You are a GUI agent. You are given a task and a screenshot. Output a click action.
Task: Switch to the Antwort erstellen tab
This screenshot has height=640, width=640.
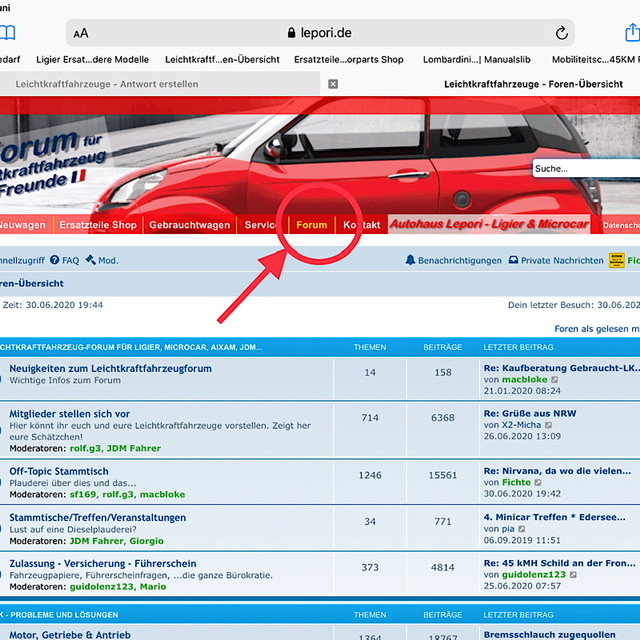coord(106,85)
